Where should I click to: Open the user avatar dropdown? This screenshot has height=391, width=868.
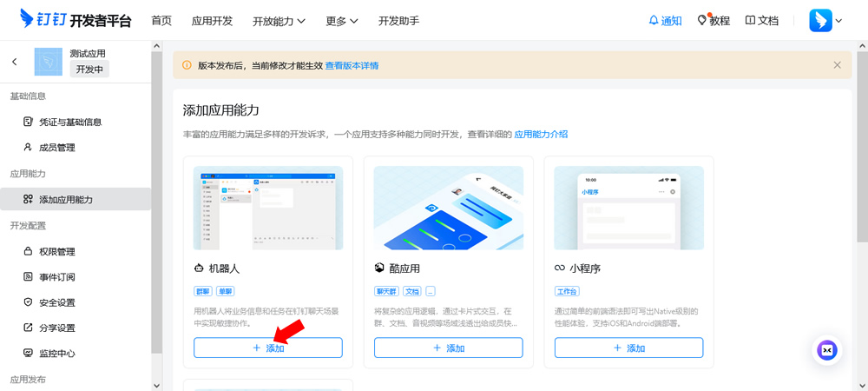point(825,20)
